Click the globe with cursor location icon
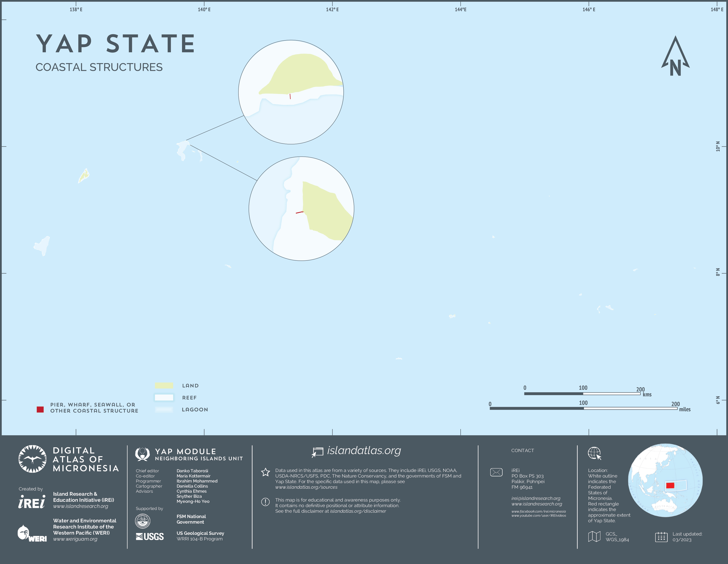 594,454
